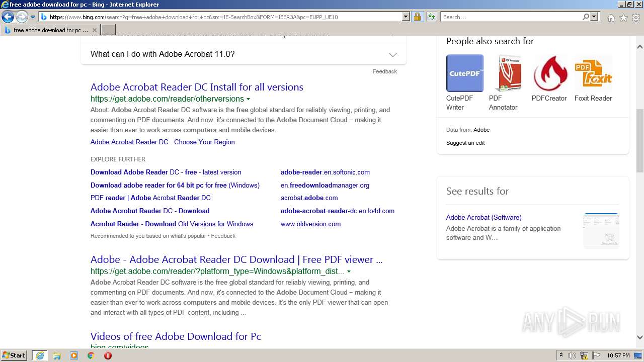Open Favorites via the star icon
Image resolution: width=644 pixels, height=362 pixels.
click(623, 18)
